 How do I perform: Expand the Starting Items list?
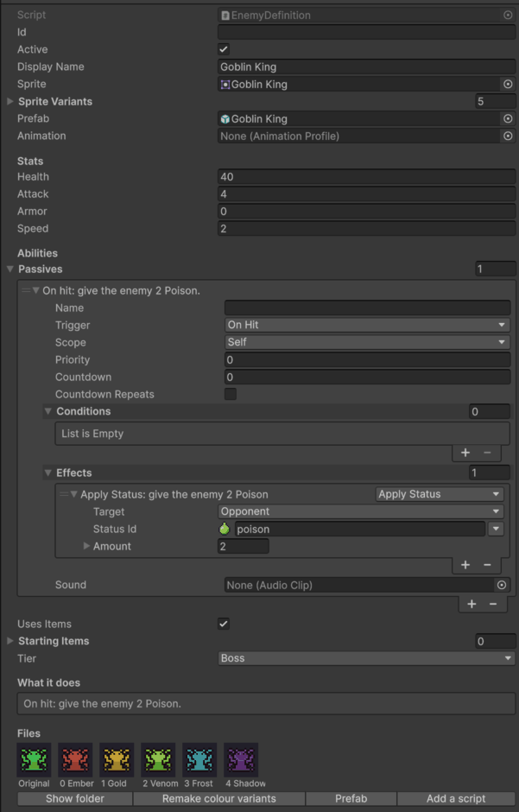[9, 641]
